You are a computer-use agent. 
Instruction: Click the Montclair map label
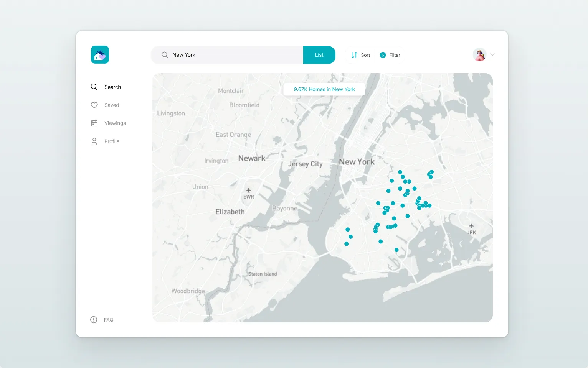(x=231, y=91)
